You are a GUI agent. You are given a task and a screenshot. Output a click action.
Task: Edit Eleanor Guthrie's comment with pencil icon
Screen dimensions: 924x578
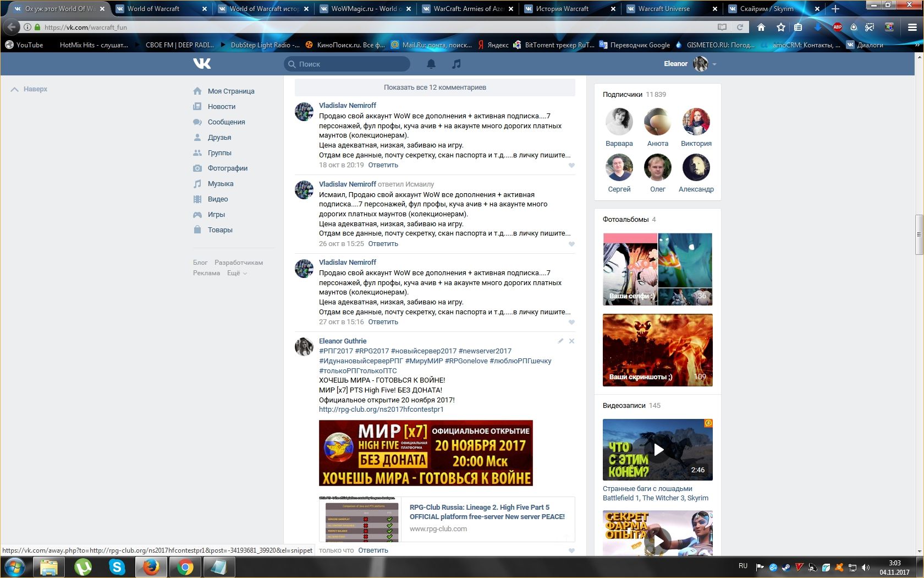tap(560, 341)
